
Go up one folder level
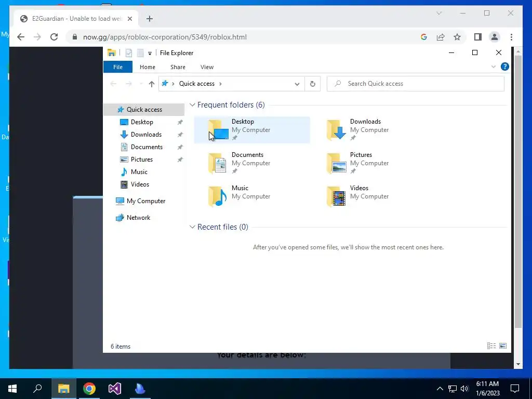tap(152, 84)
